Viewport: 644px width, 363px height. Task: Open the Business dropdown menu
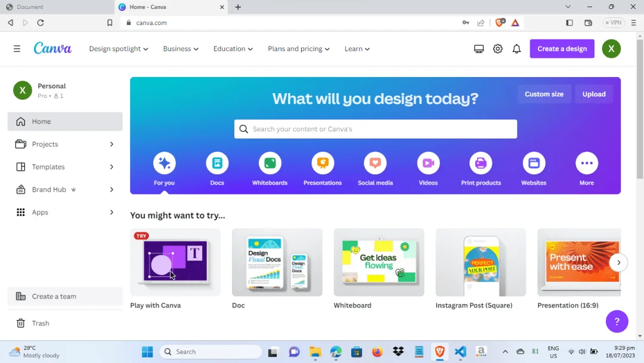click(181, 48)
